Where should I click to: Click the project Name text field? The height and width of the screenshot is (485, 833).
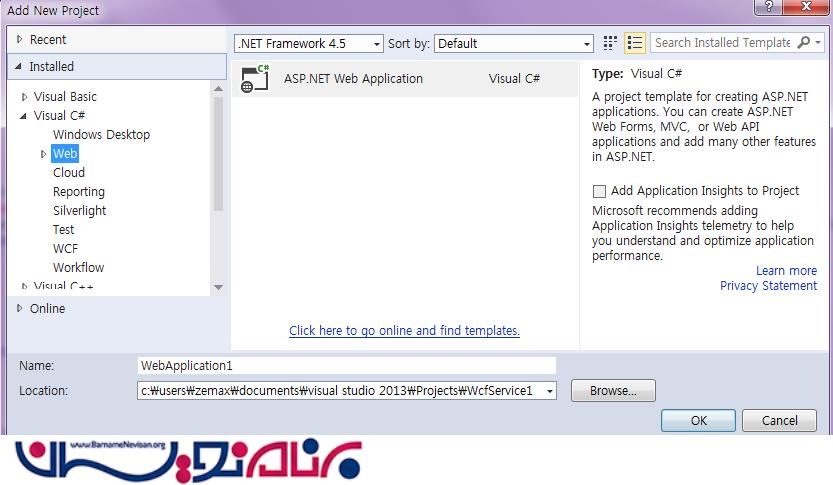pos(346,366)
